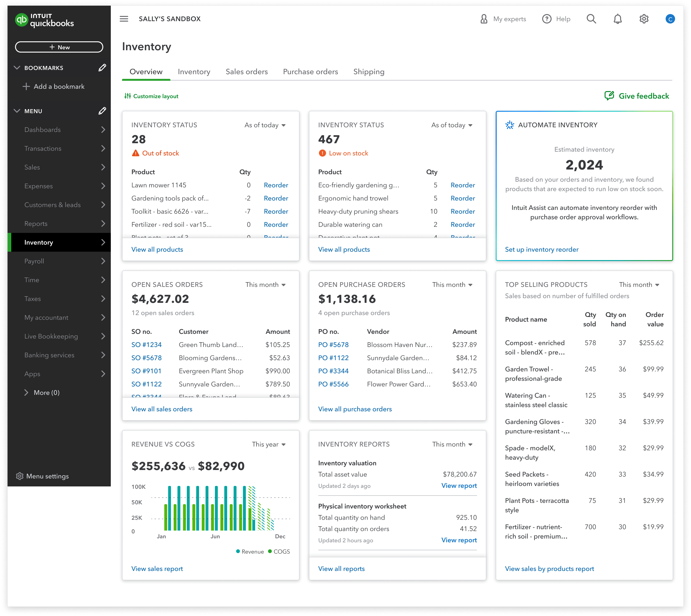Click Set up inventory reorder
Screen dimensions: 691x616
(541, 250)
